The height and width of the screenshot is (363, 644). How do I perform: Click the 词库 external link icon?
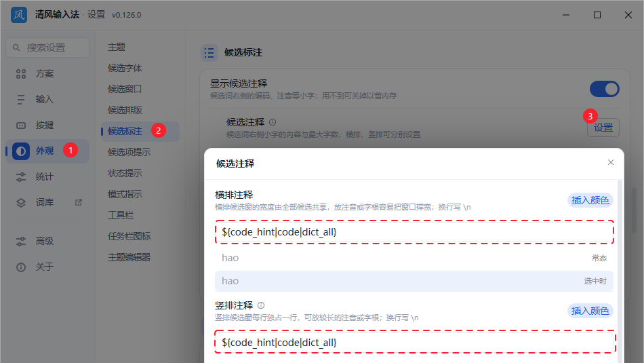(x=79, y=202)
